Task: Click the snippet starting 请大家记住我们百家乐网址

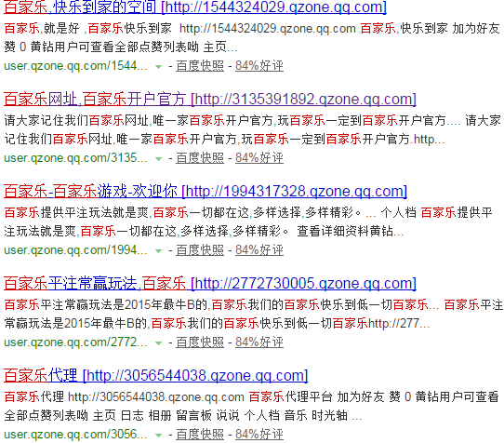Action: pos(252,130)
